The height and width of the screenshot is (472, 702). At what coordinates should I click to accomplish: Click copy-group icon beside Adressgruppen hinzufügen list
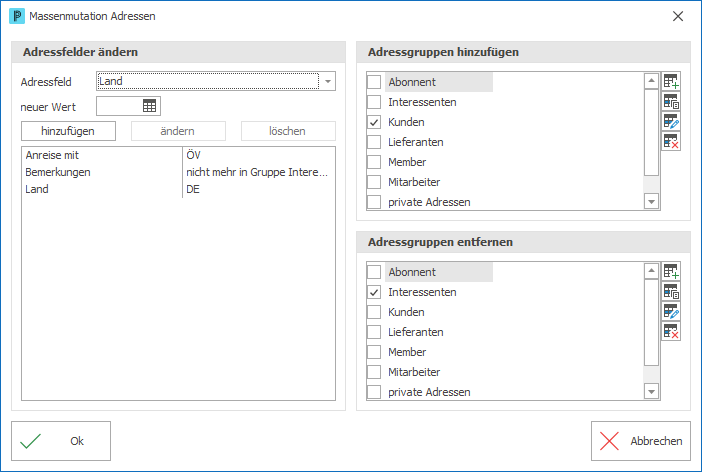671,102
